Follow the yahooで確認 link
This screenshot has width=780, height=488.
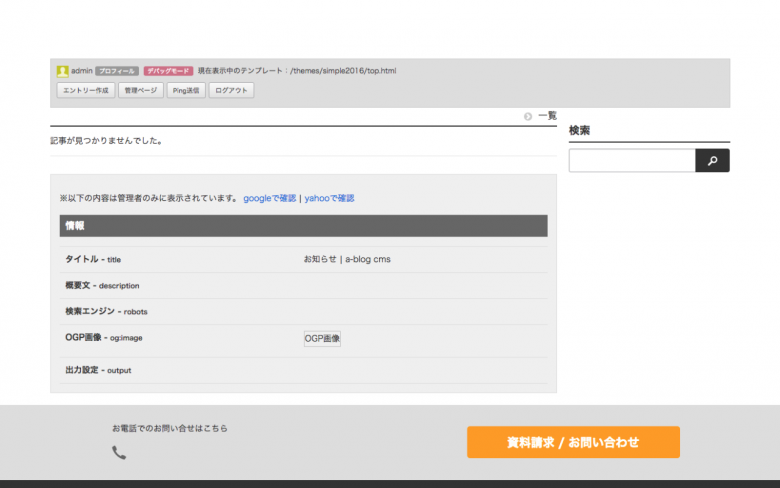[x=329, y=198]
